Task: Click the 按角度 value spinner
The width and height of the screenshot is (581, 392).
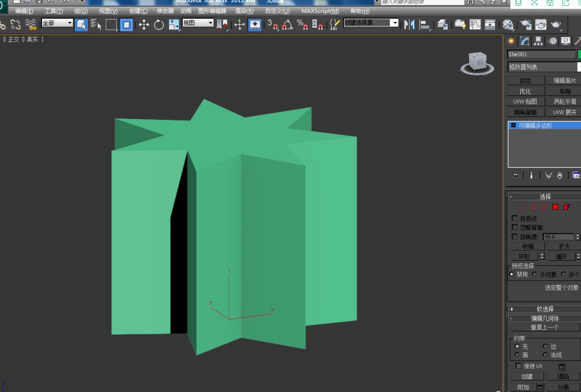Action: pos(577,237)
